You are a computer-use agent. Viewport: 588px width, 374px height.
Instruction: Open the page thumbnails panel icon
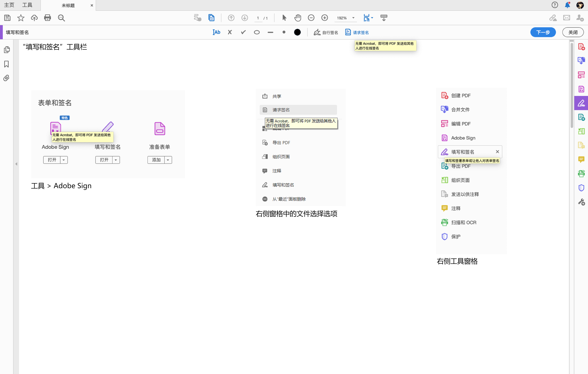[x=7, y=50]
